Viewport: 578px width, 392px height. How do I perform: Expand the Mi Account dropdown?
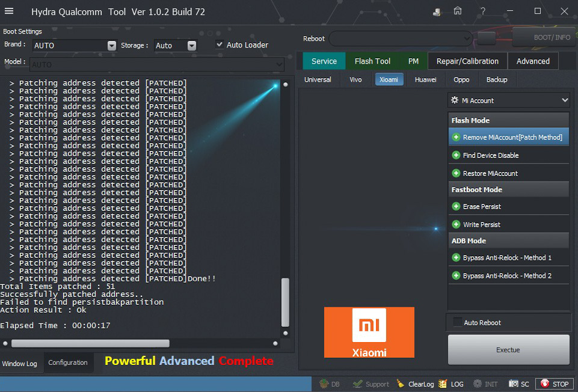(x=509, y=100)
